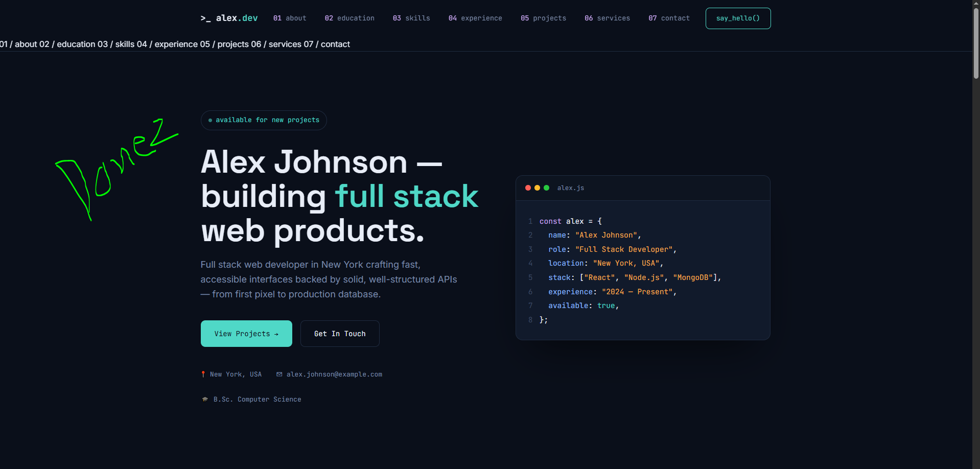This screenshot has width=980, height=469.
Task: Click the green status dot in availability badge
Action: pyautogui.click(x=211, y=121)
